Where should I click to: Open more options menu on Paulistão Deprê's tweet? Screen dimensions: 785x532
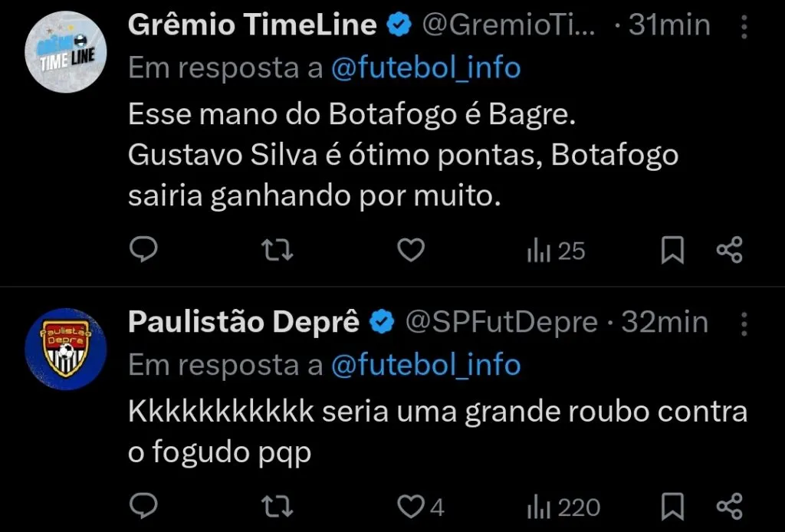coord(744,323)
